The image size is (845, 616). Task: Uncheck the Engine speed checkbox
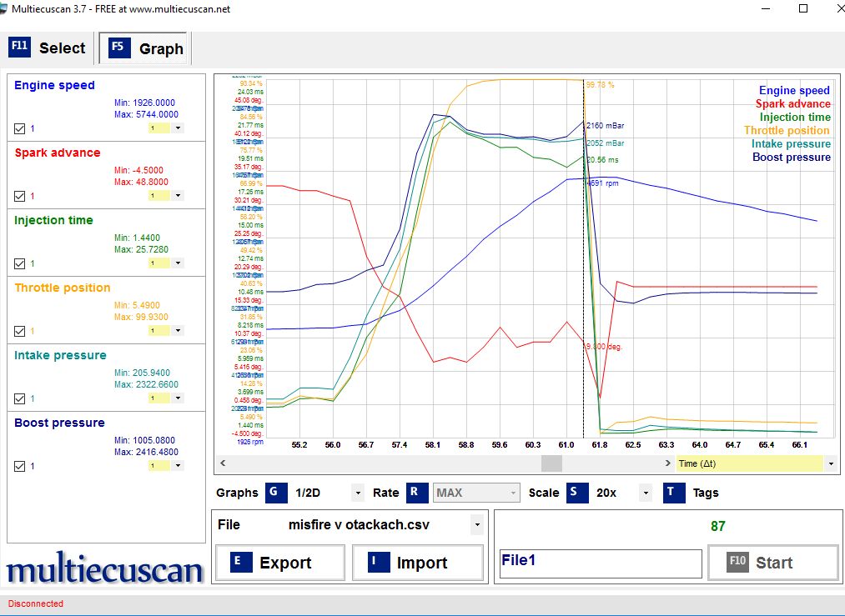point(20,128)
